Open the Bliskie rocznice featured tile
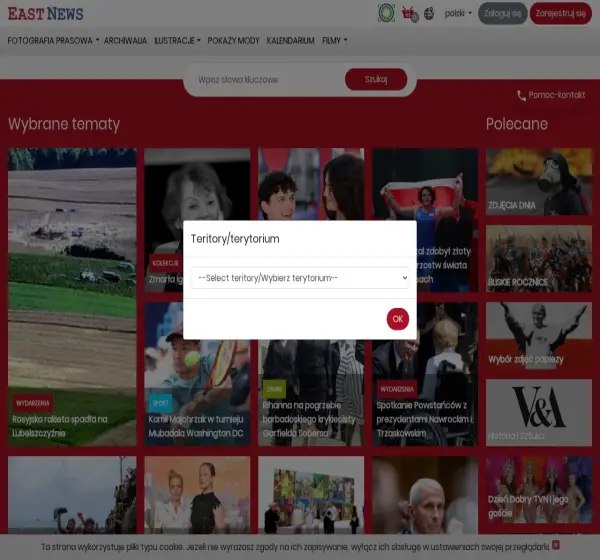 tap(539, 259)
